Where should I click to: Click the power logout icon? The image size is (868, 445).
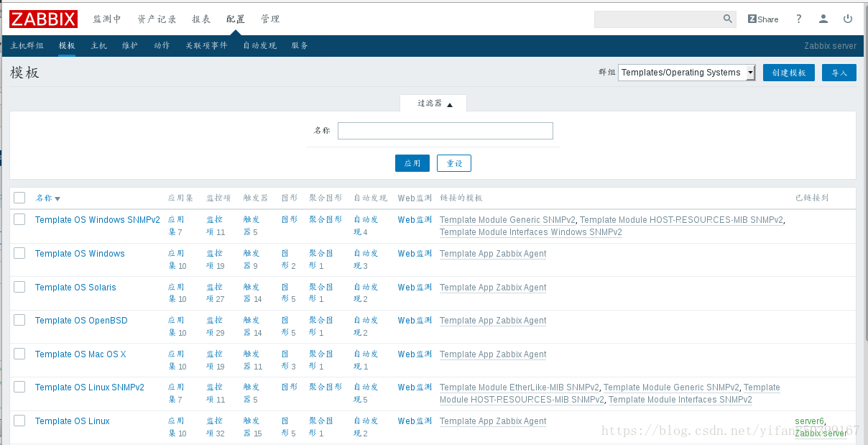click(x=848, y=19)
